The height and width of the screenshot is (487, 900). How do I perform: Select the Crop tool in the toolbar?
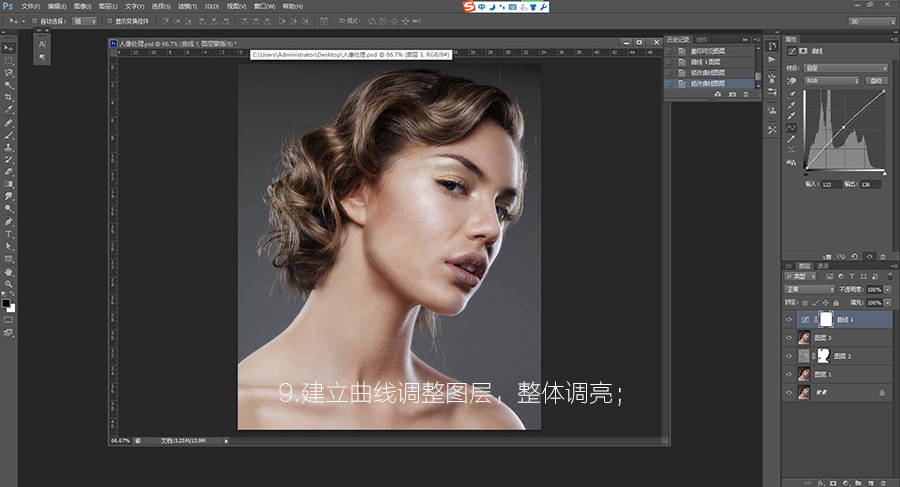tap(9, 97)
